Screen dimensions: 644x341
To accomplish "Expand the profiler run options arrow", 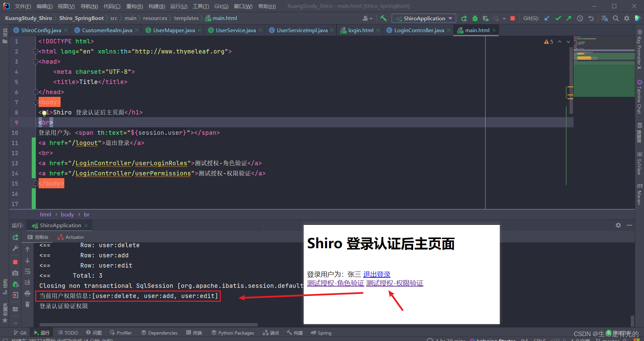I will [504, 19].
